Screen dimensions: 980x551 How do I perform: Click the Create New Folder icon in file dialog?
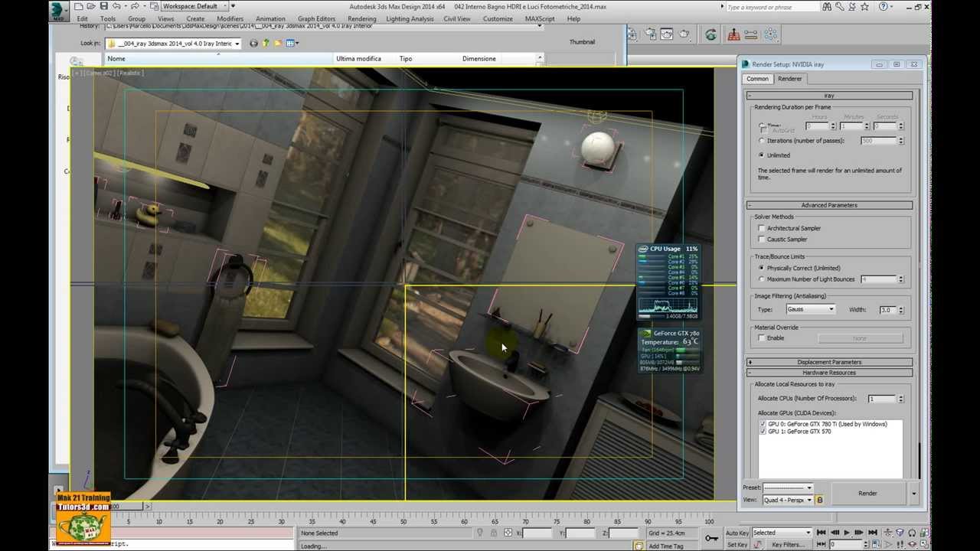pos(278,43)
